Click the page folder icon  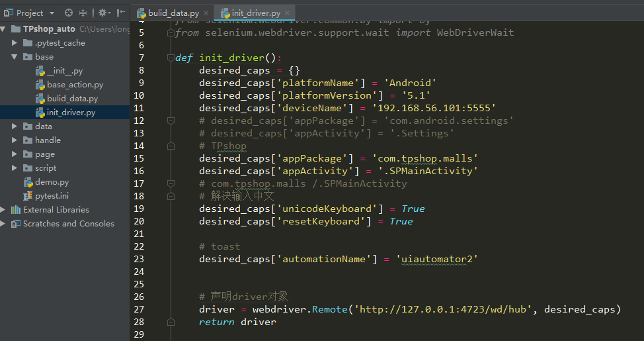click(x=28, y=154)
